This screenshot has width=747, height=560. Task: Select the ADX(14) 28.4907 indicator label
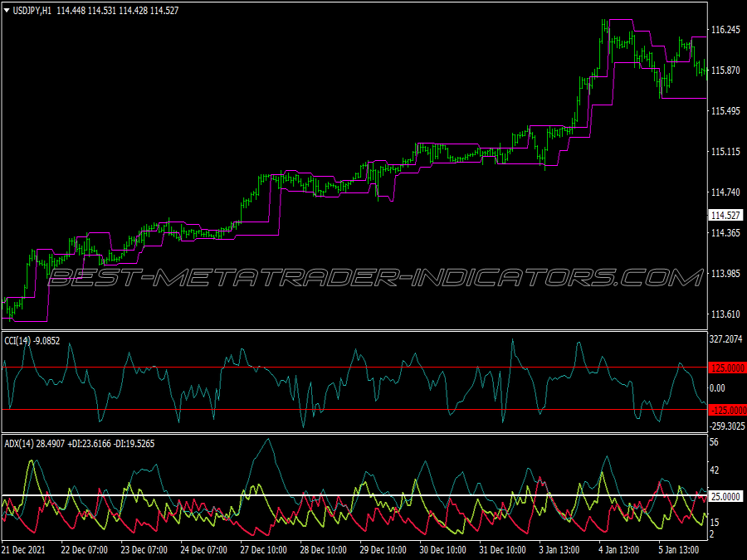coord(34,444)
